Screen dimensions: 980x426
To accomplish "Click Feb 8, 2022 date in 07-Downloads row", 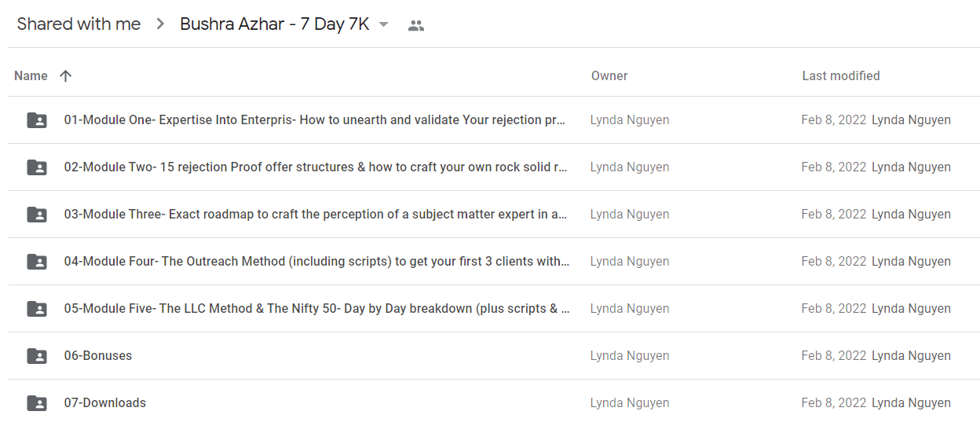I will (834, 403).
